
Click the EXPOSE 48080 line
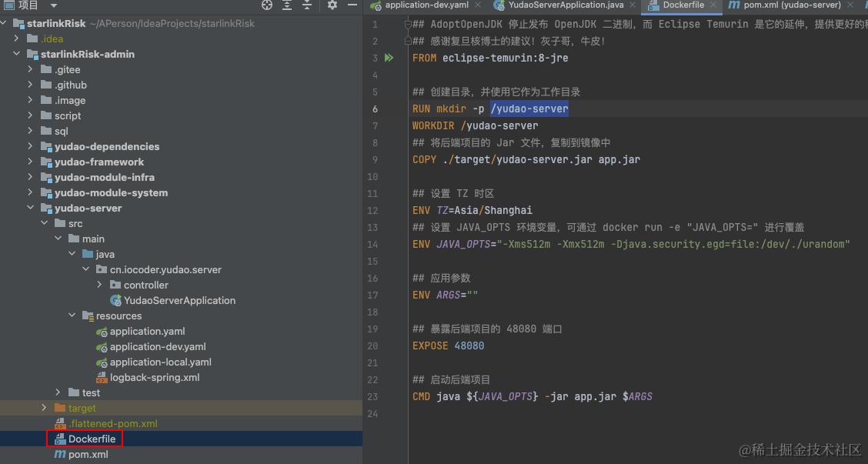pos(449,345)
